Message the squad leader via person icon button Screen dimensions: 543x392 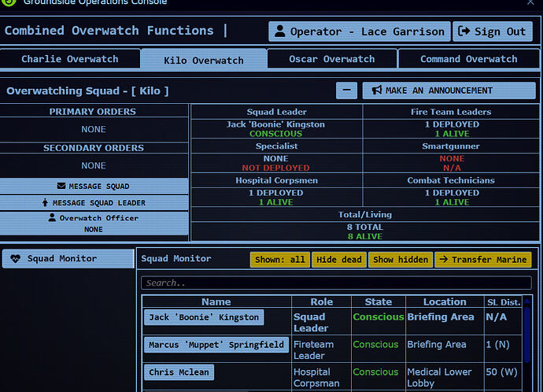pyautogui.click(x=94, y=202)
